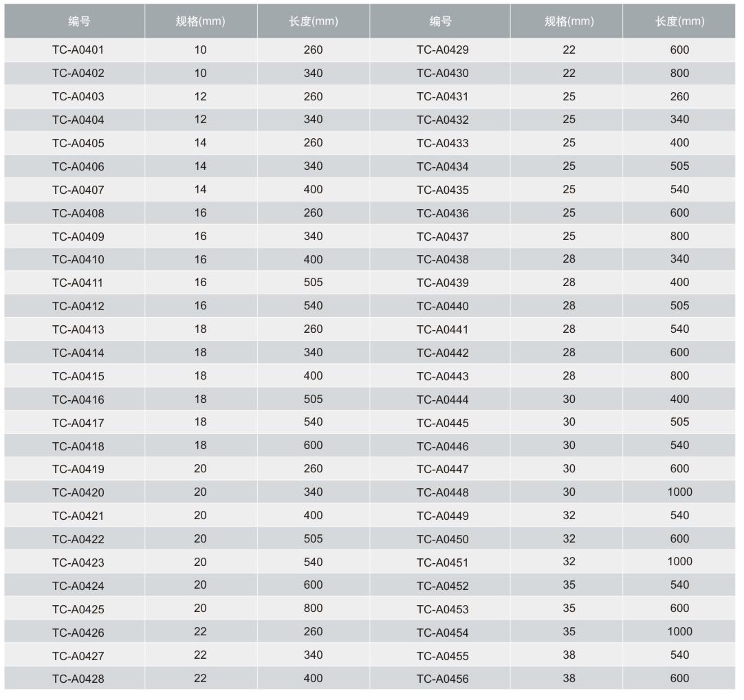This screenshot has width=744, height=700.
Task: Select the TC-A0428 row code
Action: coord(78,679)
